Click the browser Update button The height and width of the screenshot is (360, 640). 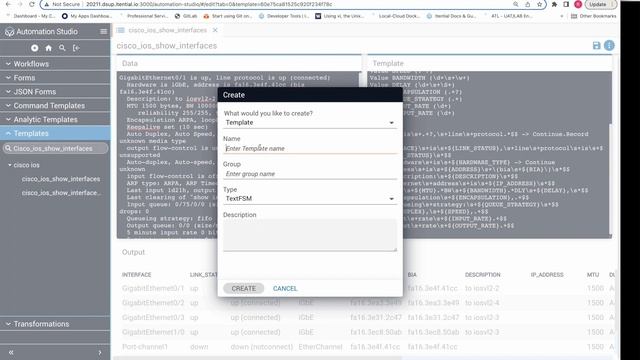tap(600, 4)
